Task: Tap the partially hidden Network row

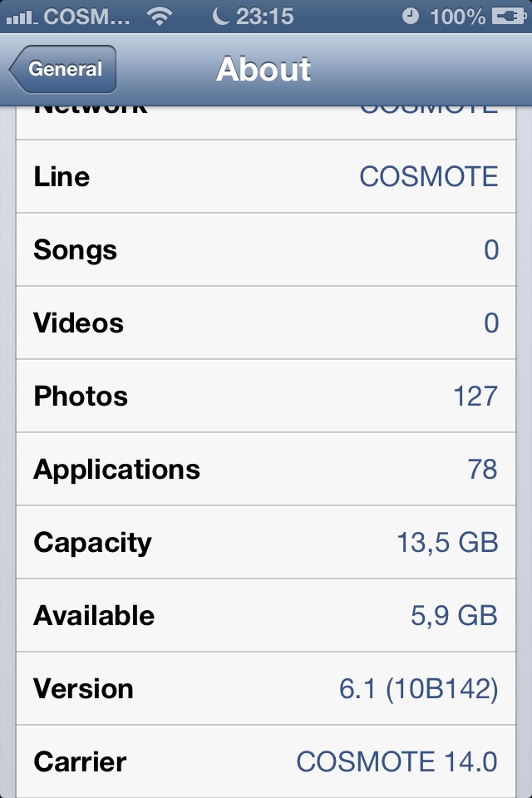Action: 266,122
